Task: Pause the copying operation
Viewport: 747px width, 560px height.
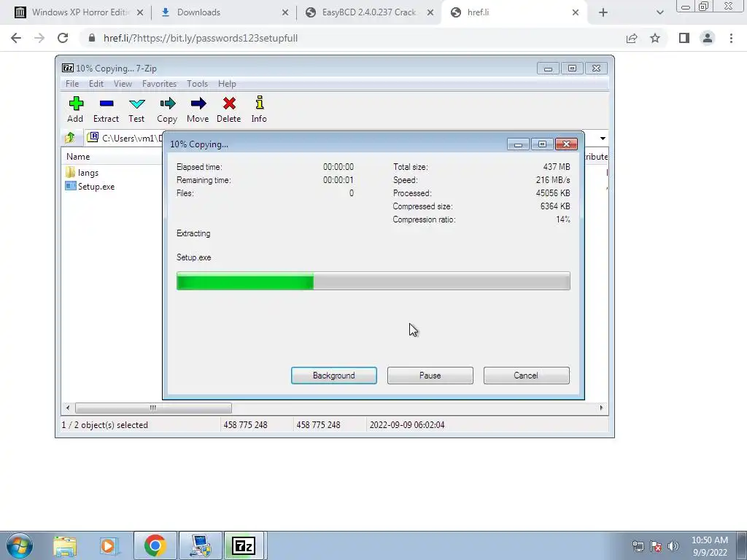Action: (430, 376)
